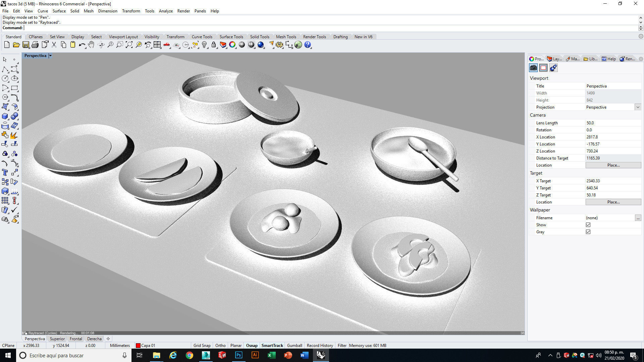Click the Save file icon

[x=25, y=45]
